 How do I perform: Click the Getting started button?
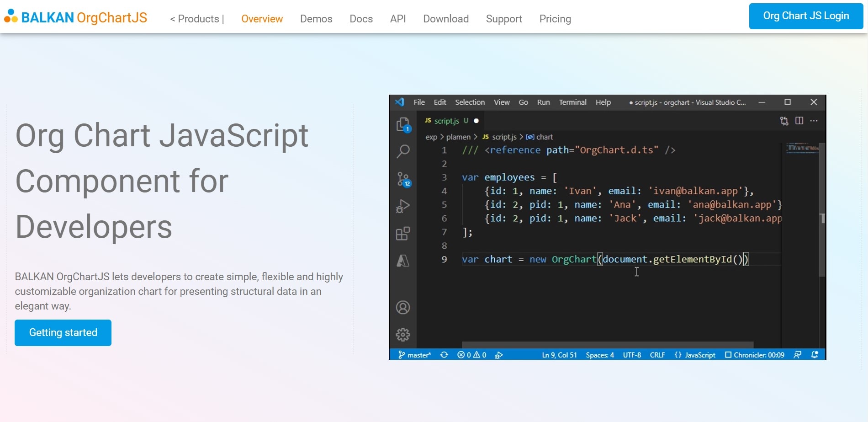63,333
